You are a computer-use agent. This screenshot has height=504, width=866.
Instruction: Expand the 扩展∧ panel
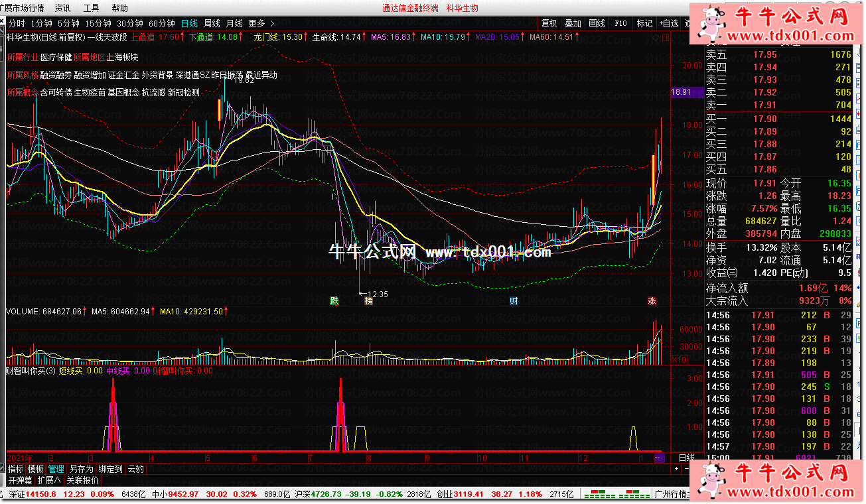coord(49,480)
